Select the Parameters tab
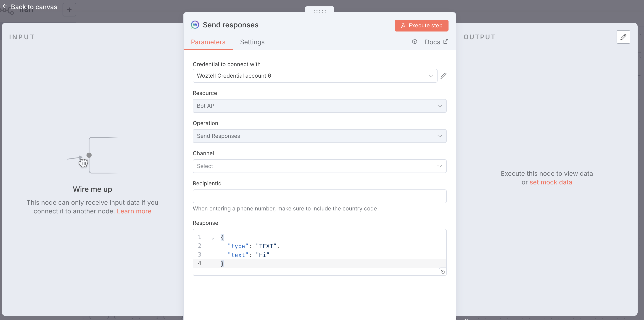Viewport: 644px width, 320px height. pyautogui.click(x=208, y=42)
